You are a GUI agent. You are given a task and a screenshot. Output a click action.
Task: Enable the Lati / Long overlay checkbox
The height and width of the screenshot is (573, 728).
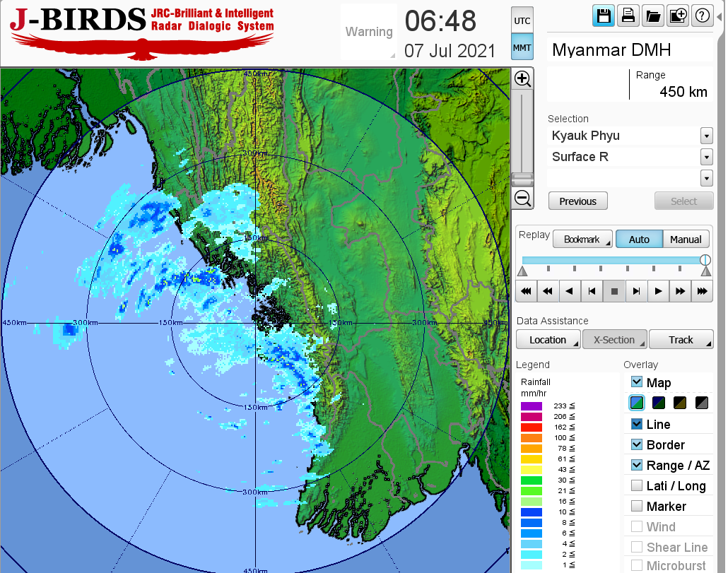click(x=637, y=485)
